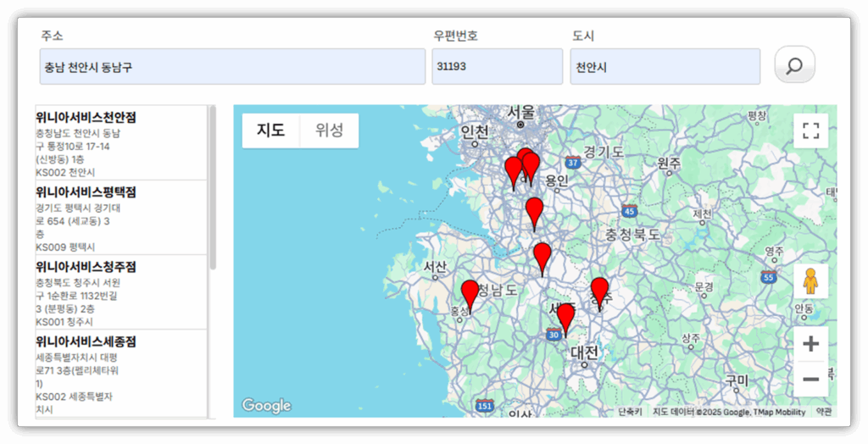Click the route 55 shield on map
868x444 pixels.
tap(768, 277)
